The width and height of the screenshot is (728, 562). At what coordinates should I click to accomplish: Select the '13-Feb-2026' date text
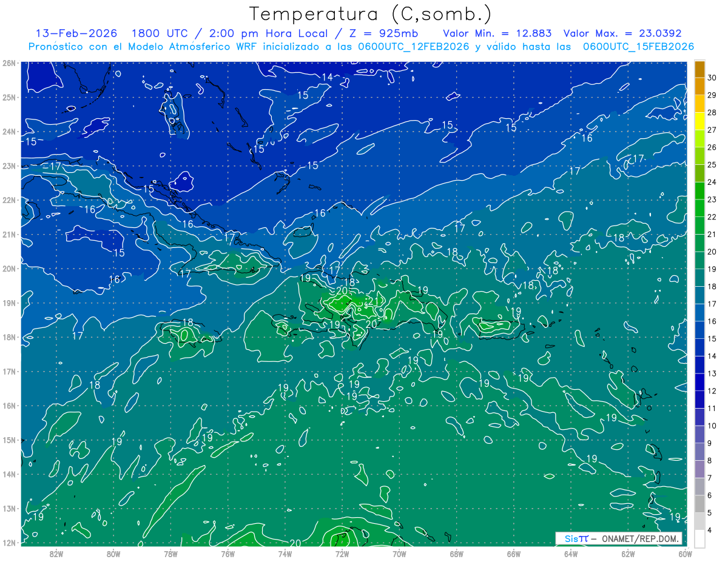[76, 33]
